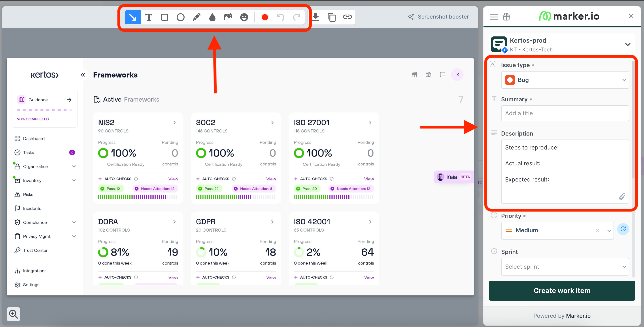Copy screenshot to clipboard

[332, 17]
